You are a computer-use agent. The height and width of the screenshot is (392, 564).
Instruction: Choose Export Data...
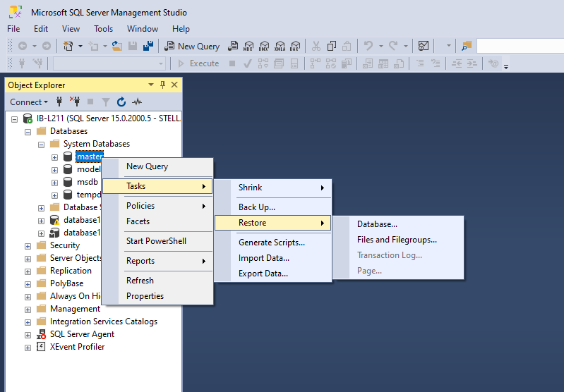tap(272, 274)
